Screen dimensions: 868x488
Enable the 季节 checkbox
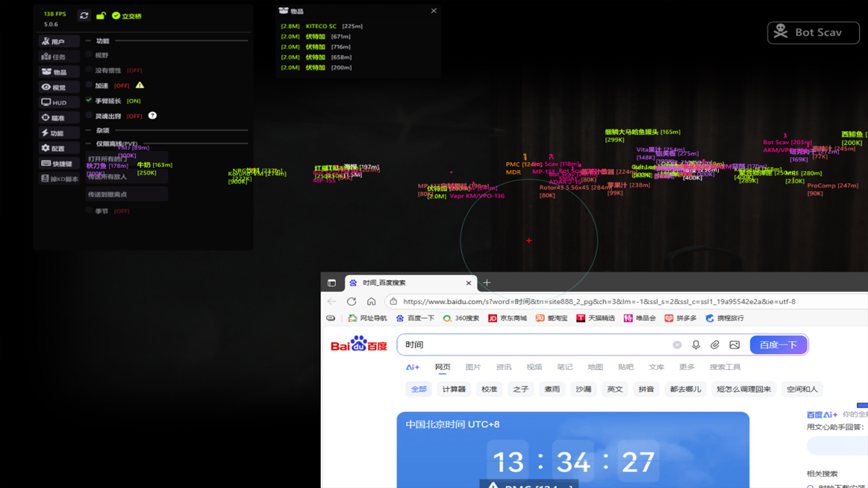click(x=89, y=211)
